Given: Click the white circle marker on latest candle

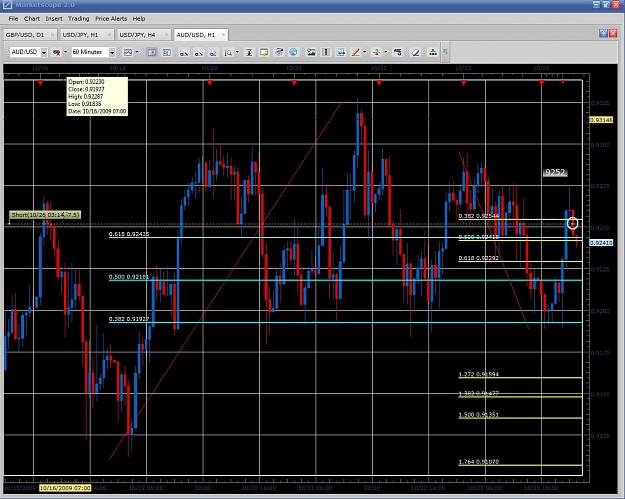Looking at the screenshot, I should 573,224.
